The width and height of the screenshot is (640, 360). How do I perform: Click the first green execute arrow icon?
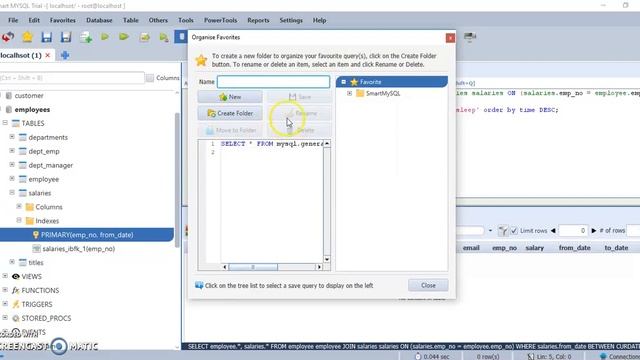point(105,37)
